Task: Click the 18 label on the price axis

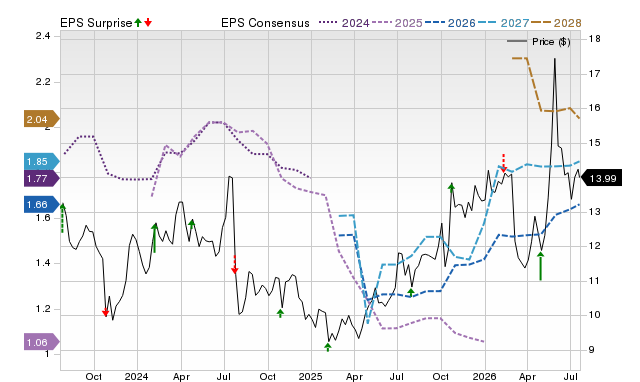Action: (x=595, y=39)
